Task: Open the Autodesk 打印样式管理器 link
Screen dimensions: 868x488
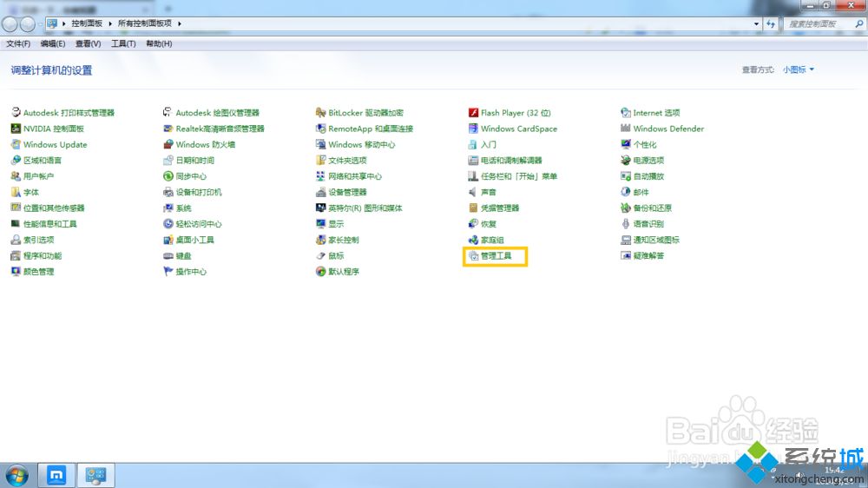Action: coord(69,112)
